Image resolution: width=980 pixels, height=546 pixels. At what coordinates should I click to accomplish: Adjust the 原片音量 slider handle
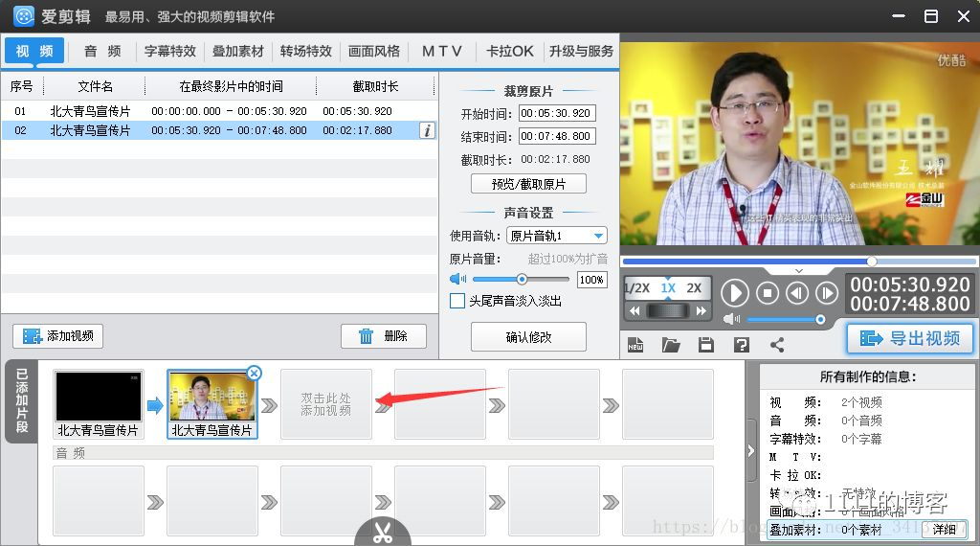(x=522, y=279)
